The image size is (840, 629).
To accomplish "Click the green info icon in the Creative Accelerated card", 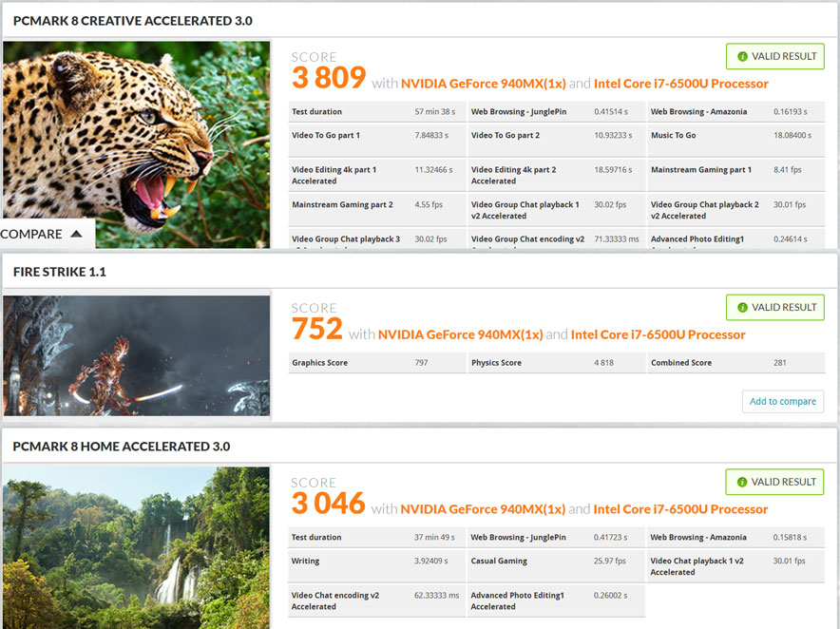I will [742, 56].
